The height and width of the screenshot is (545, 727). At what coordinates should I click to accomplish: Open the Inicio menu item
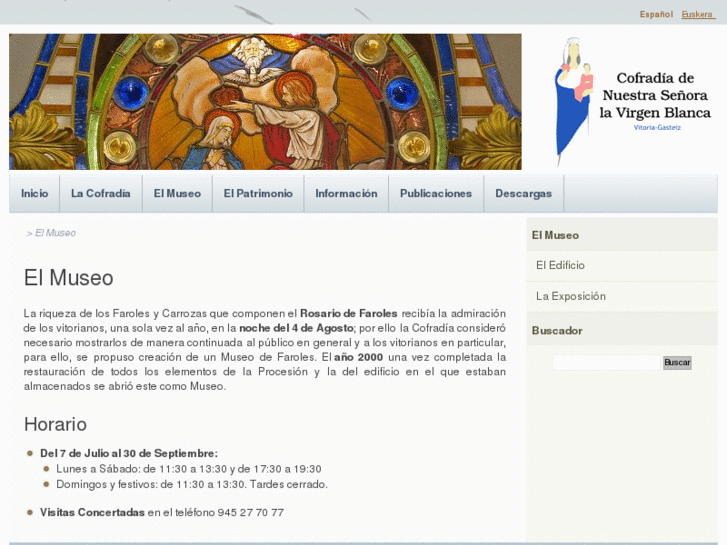(x=35, y=193)
